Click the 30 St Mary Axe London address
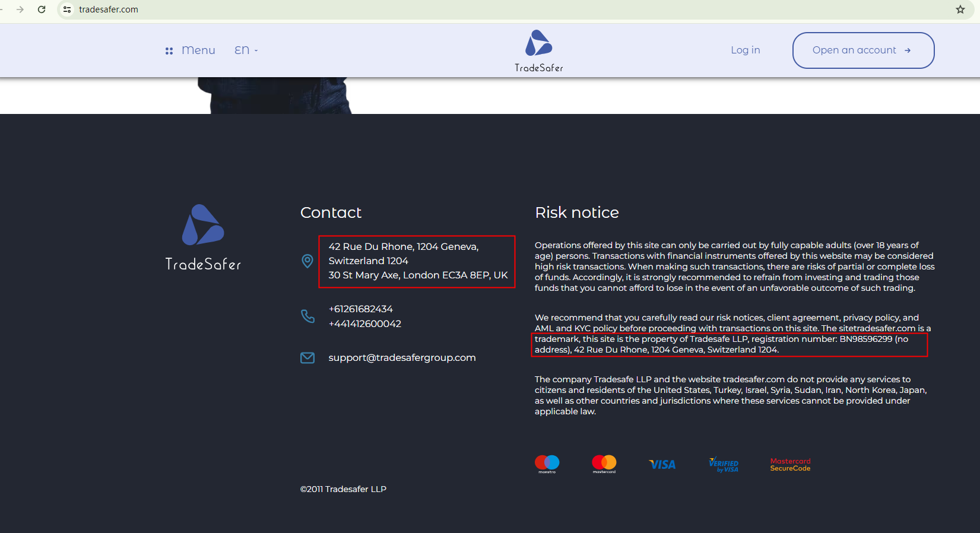Screen dimensions: 980x533 click(x=418, y=275)
